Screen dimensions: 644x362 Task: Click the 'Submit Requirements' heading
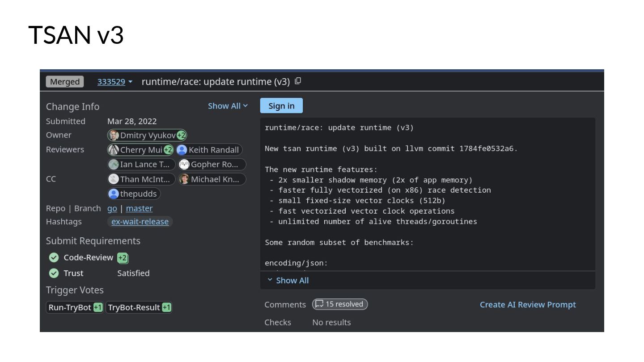[93, 241]
